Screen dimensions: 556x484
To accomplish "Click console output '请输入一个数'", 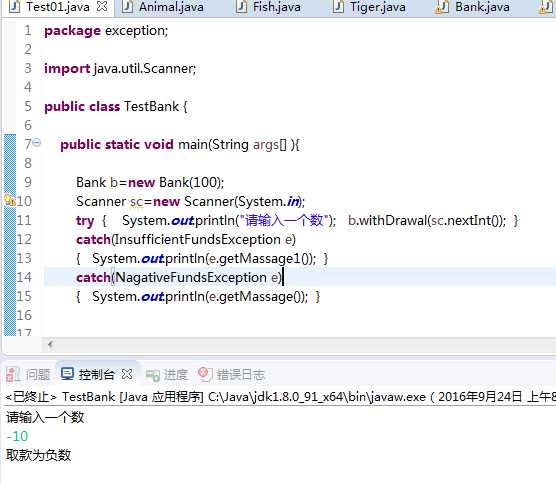I will pos(45,417).
